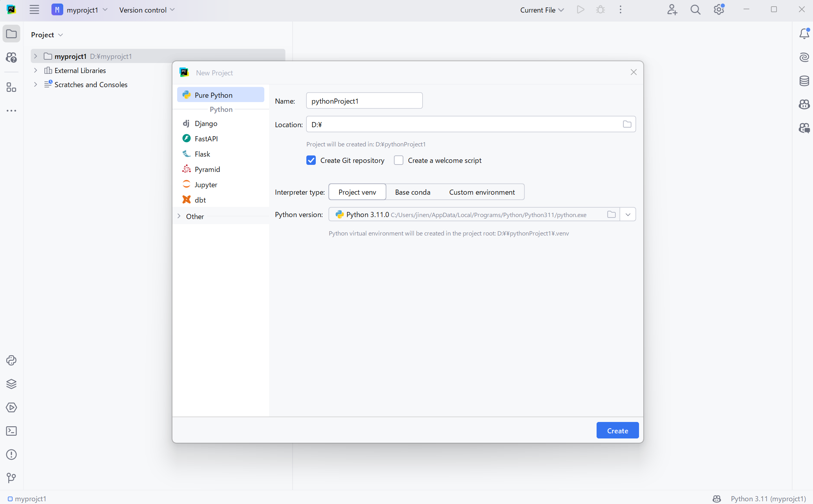Enable Create a welcome script checkbox
The width and height of the screenshot is (813, 504).
399,160
